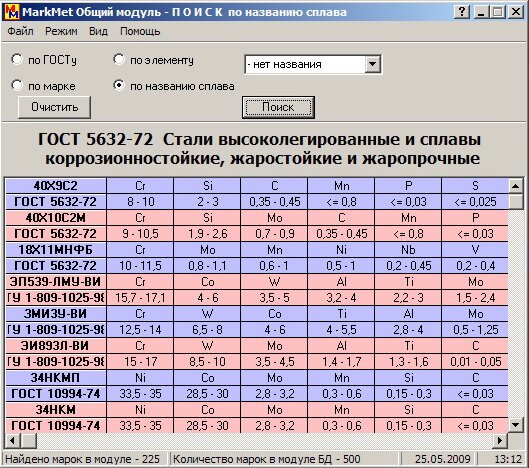The height and width of the screenshot is (468, 529).
Task: Click the '8,5 - 10' W value cell
Action: (207, 362)
